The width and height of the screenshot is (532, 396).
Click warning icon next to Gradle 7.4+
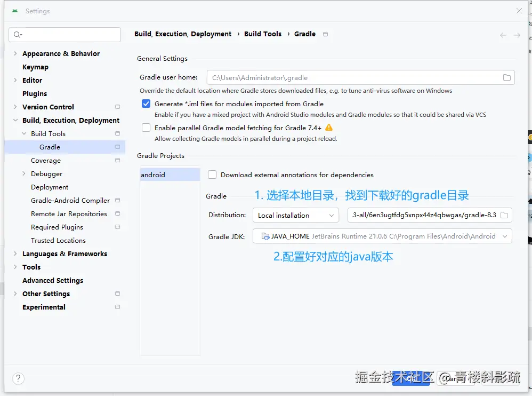coord(329,128)
